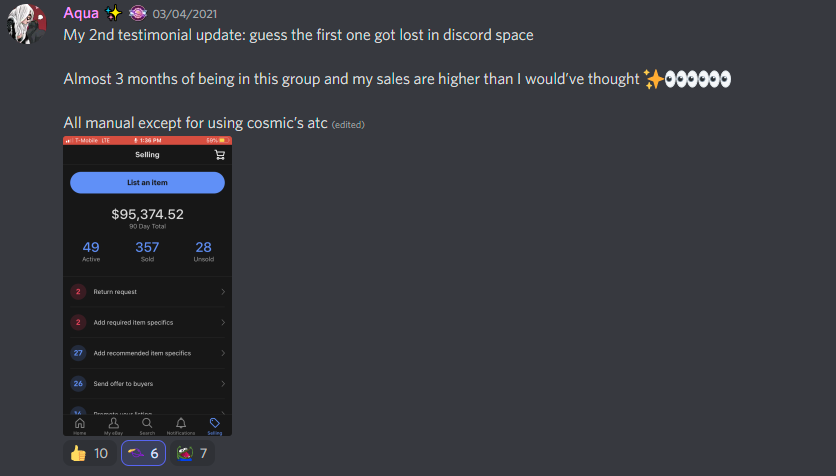Screen dimensions: 836x476
Task: Expand Add required item specifics chevron
Action: pos(223,322)
